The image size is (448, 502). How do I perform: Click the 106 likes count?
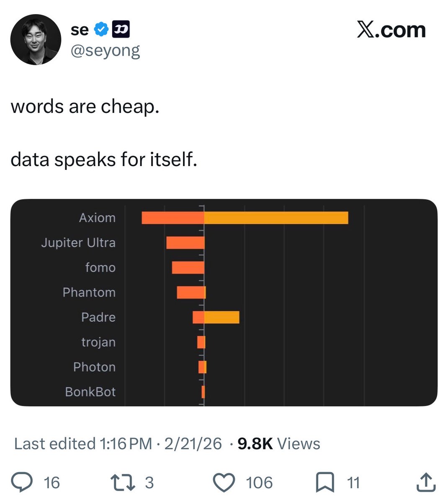259,483
